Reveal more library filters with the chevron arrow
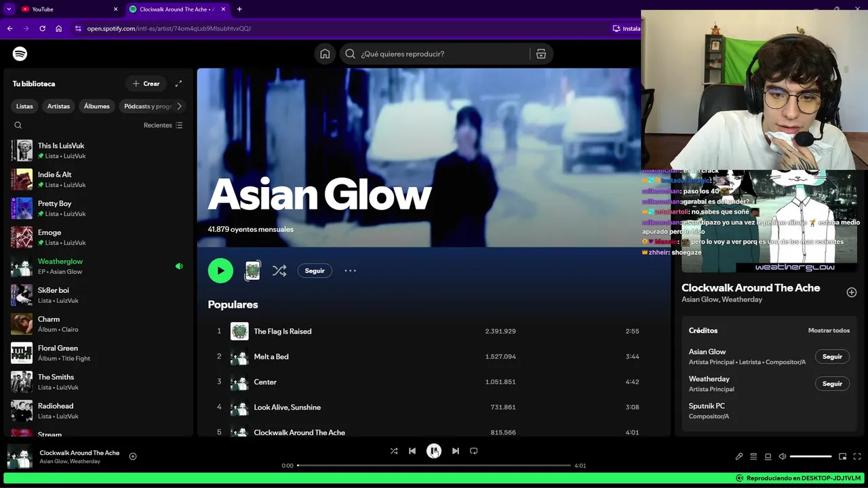The width and height of the screenshot is (868, 488). pyautogui.click(x=179, y=106)
